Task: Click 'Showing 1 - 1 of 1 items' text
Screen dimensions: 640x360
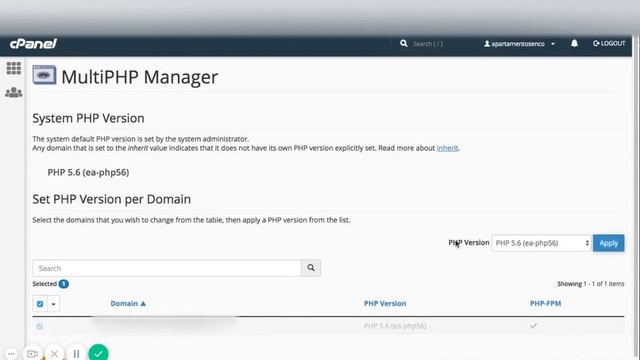Action: [591, 284]
